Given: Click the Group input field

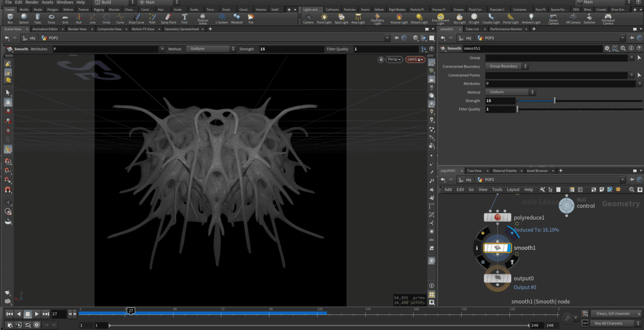Looking at the screenshot, I should (x=557, y=58).
